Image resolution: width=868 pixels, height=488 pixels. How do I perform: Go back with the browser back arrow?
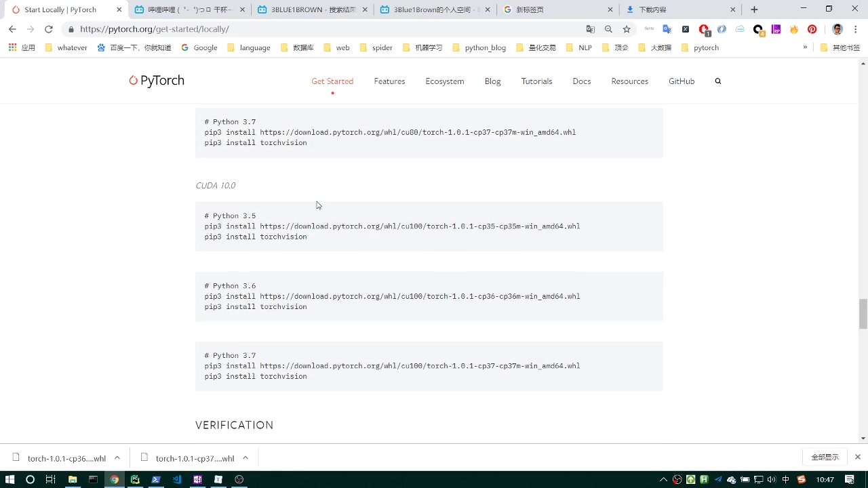pos(12,29)
